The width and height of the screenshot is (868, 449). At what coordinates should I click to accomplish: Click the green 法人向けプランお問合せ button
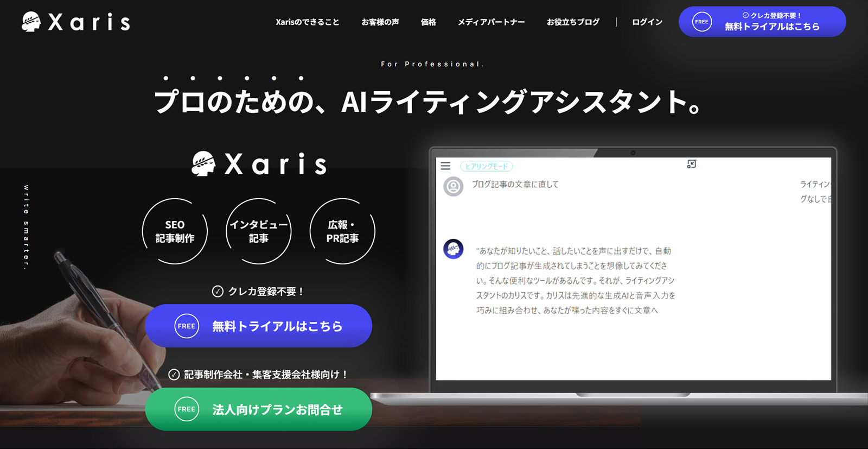point(258,409)
